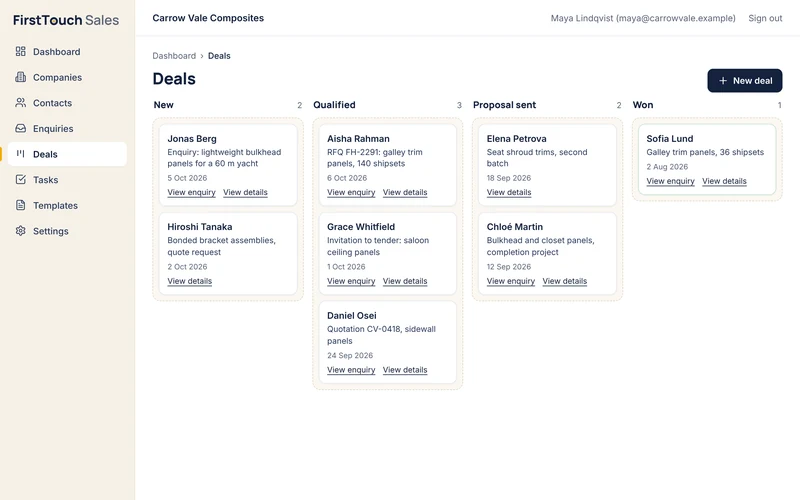The height and width of the screenshot is (500, 800).
Task: Click the Aisha Rahman card name
Action: (x=358, y=139)
